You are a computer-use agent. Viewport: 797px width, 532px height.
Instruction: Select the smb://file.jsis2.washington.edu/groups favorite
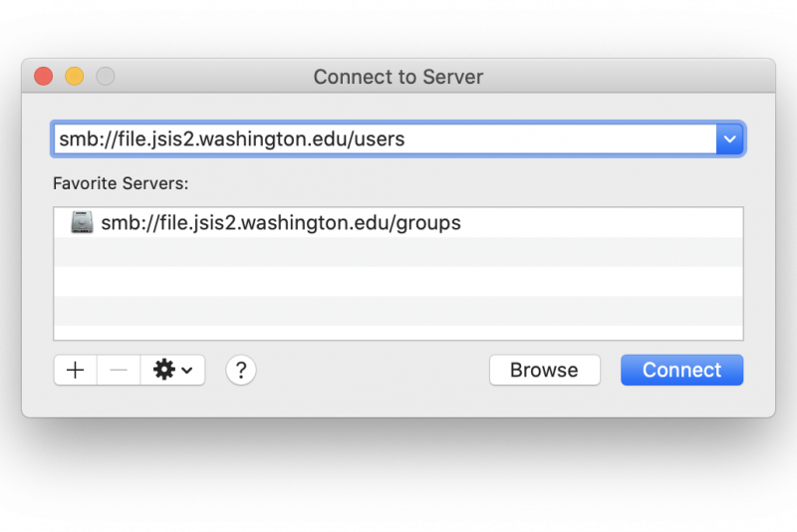[x=398, y=222]
